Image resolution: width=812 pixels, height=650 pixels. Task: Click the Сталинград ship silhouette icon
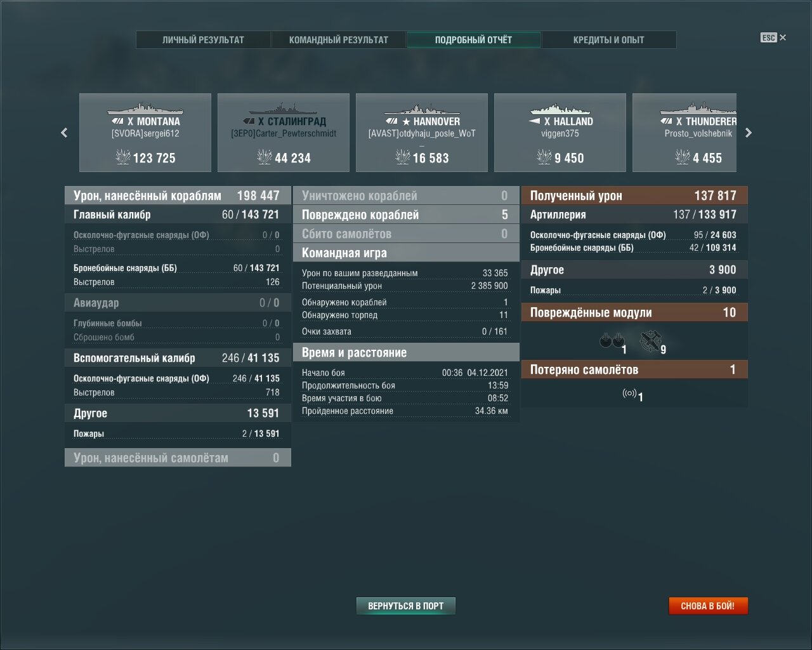coord(283,109)
